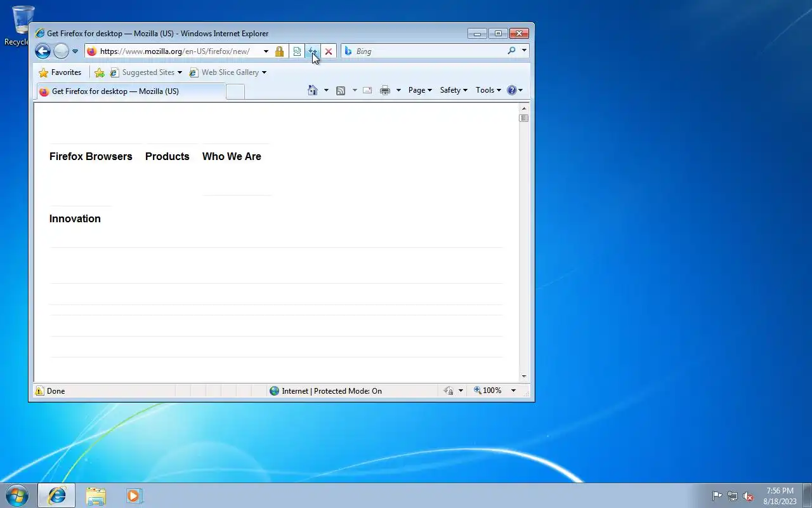Click the Internet Explorer logo in title bar
The image size is (812, 508).
(40, 34)
